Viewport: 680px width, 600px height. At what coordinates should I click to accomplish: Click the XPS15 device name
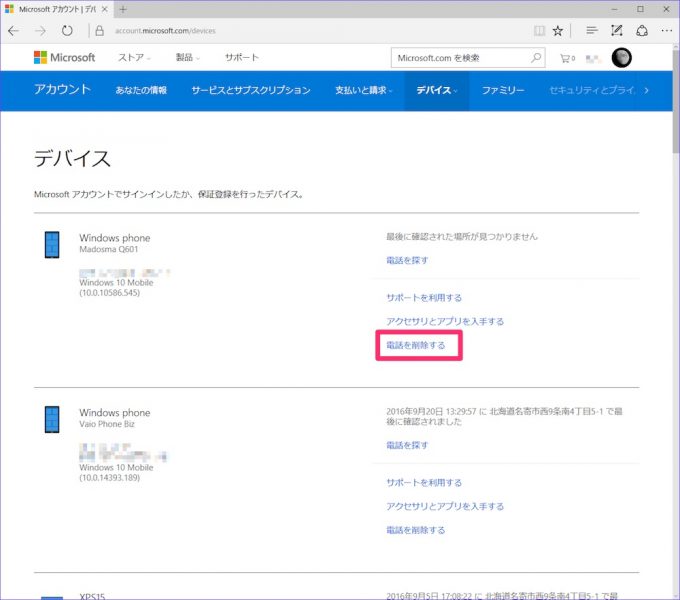click(92, 596)
